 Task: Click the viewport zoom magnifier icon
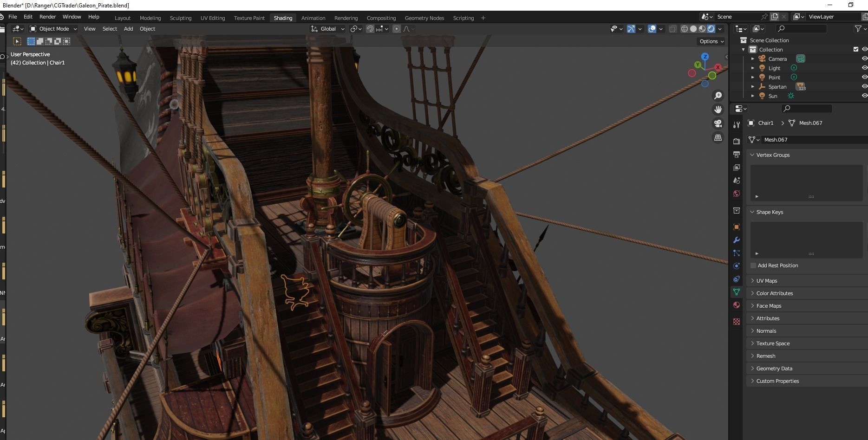click(x=718, y=96)
